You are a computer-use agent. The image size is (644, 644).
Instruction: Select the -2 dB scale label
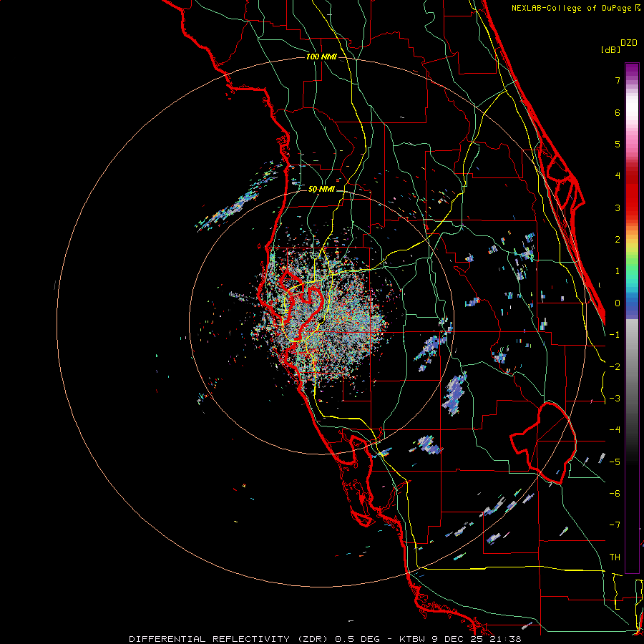(x=615, y=367)
